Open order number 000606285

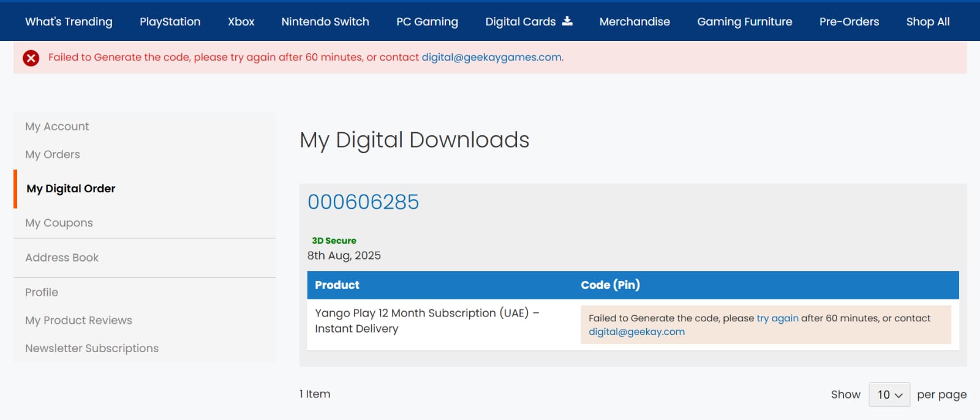[x=363, y=201]
